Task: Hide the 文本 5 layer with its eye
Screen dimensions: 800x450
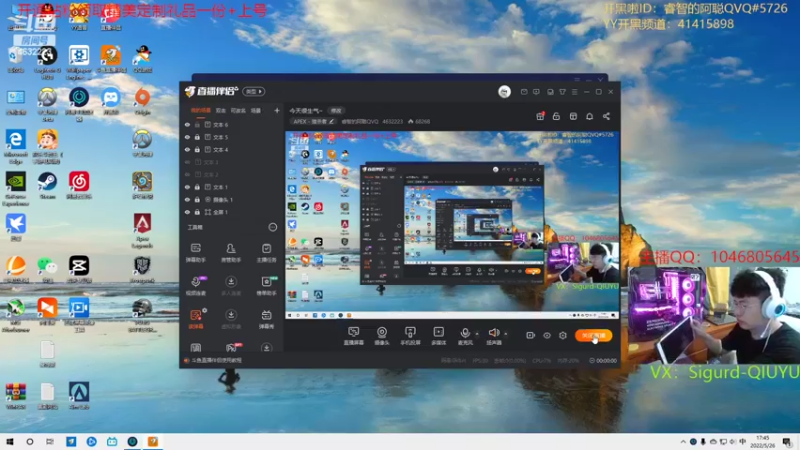Action: 187,137
